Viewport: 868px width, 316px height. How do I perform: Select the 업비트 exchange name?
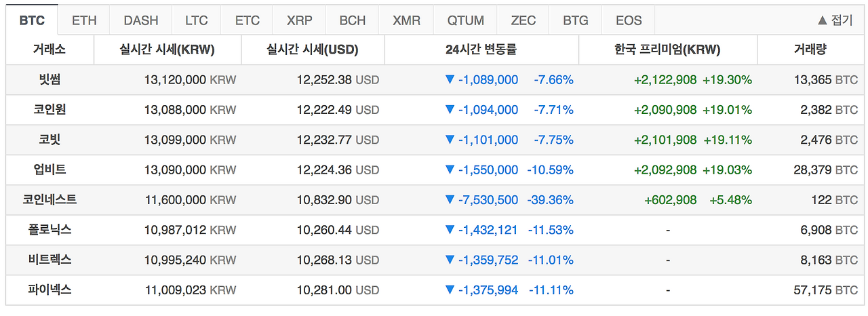pyautogui.click(x=50, y=170)
